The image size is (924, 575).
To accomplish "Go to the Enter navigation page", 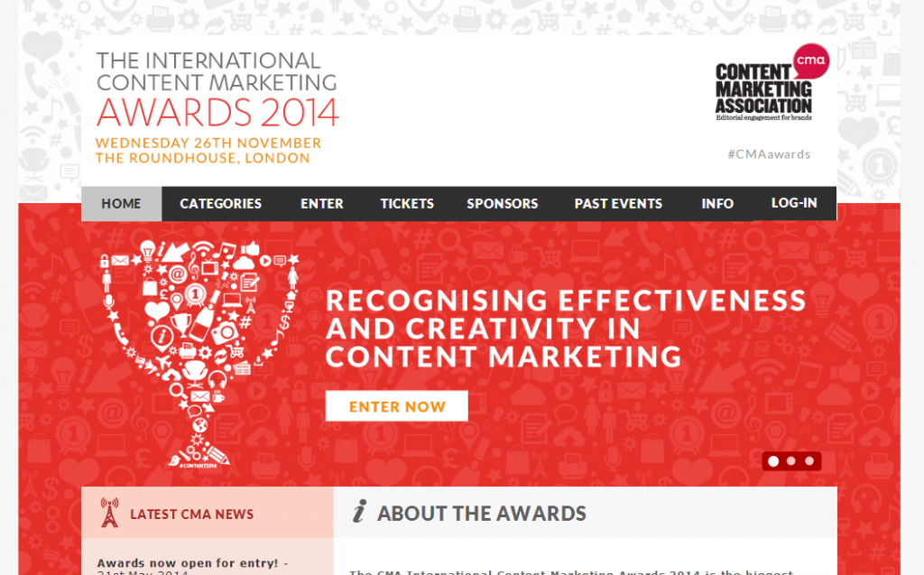I will point(322,204).
